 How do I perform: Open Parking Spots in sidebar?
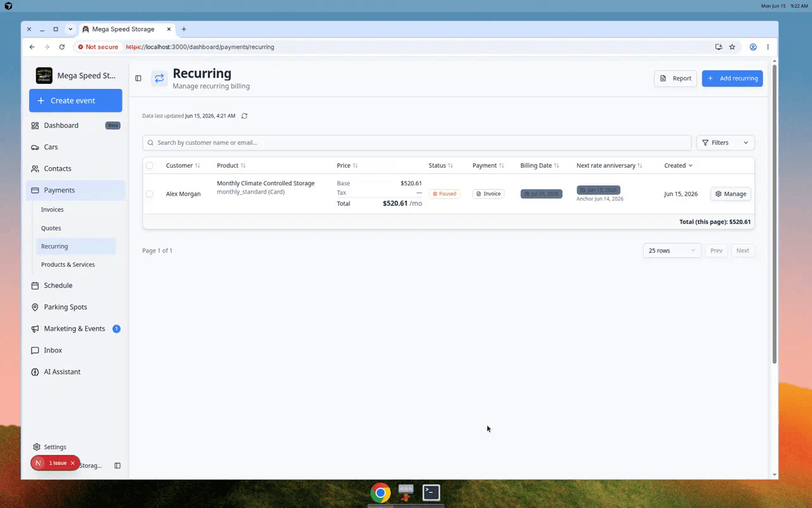point(75,307)
